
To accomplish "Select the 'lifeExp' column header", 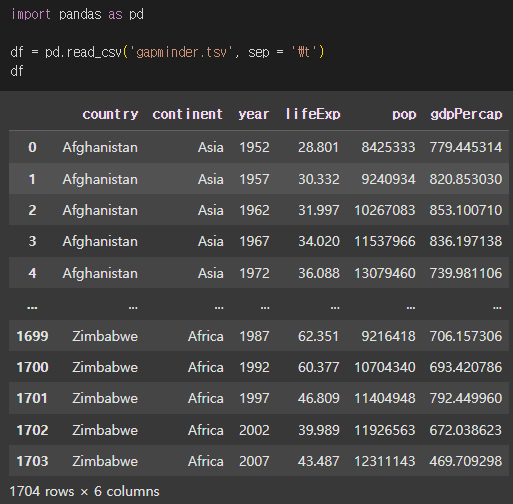I will (x=313, y=114).
